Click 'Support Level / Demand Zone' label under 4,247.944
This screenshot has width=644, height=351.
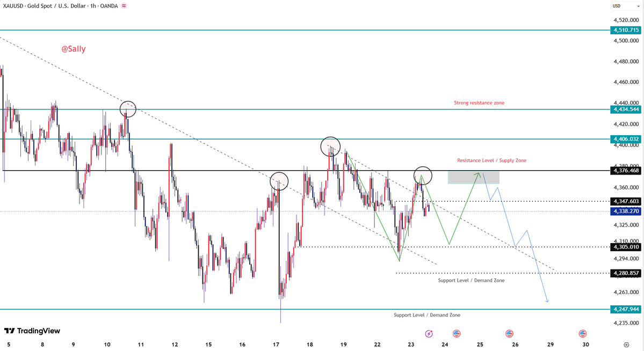[x=426, y=315]
